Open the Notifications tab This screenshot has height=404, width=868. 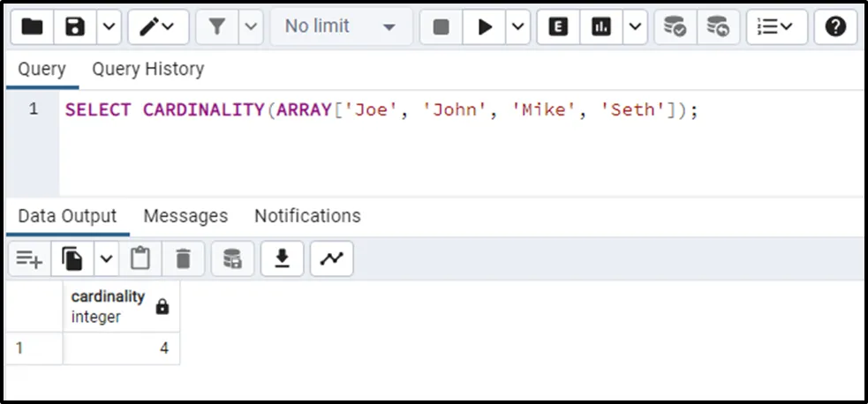307,216
